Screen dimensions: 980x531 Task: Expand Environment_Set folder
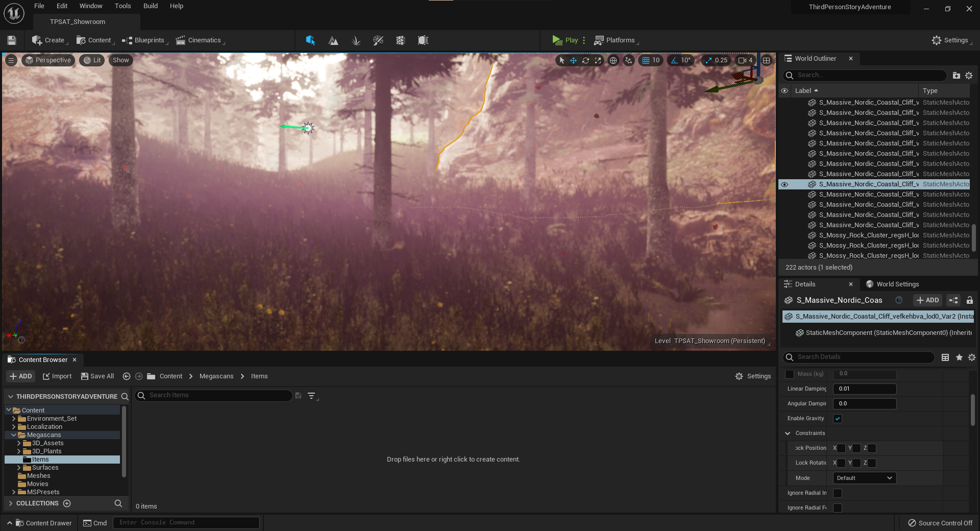(x=14, y=419)
